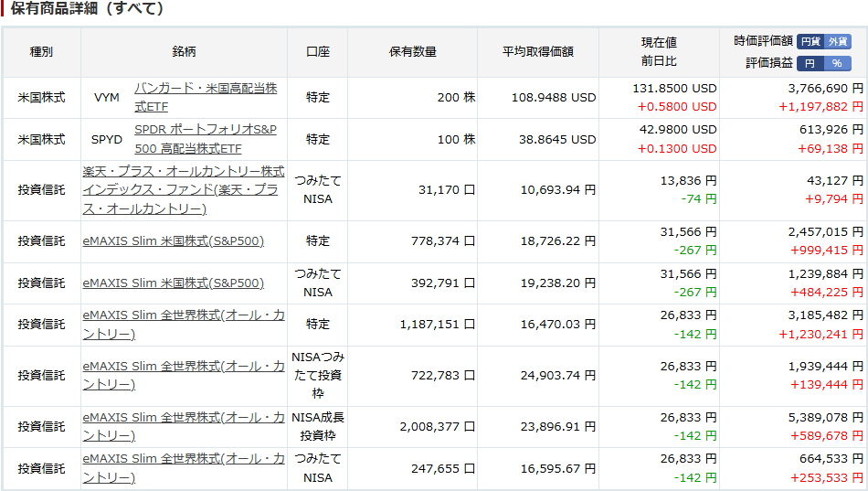868x491 pixels.
Task: Open eMAXIS Slim 全世界株式 link in NISAつみたて投資枠 row
Action: [184, 376]
